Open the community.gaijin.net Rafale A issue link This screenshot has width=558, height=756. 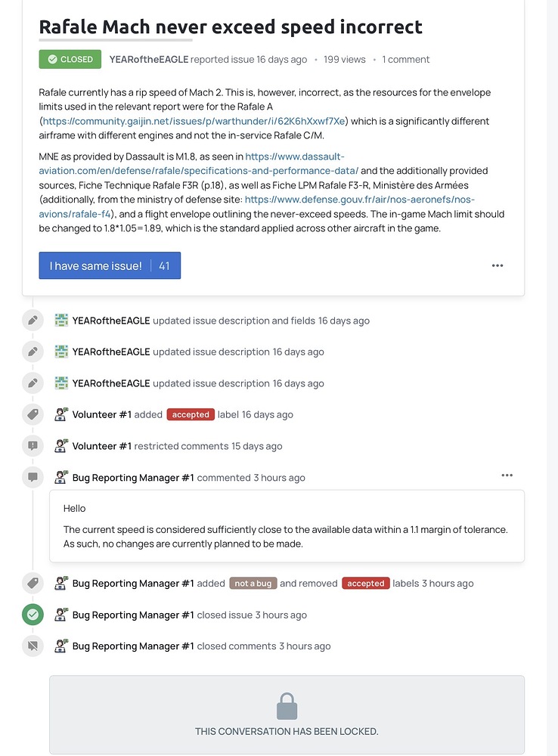pyautogui.click(x=194, y=121)
